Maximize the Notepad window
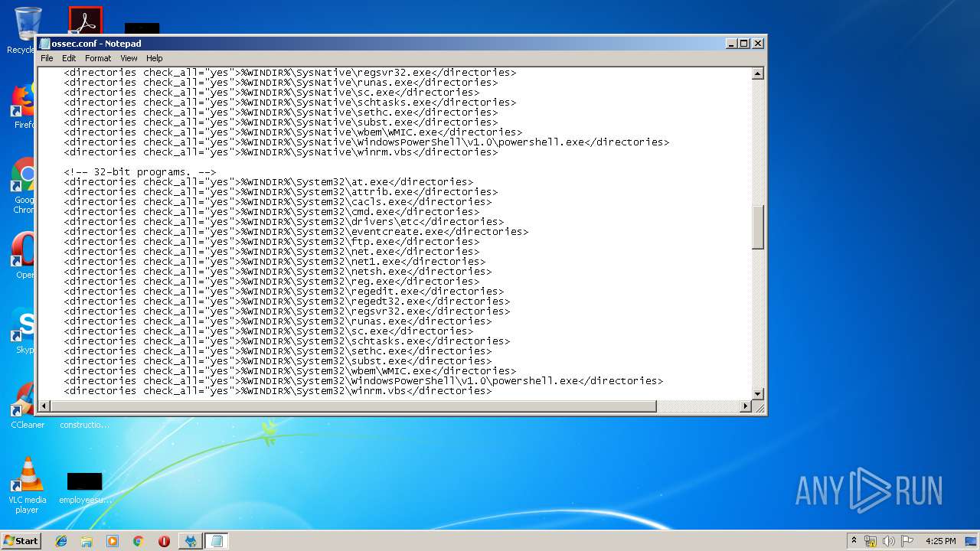The height and width of the screenshot is (551, 980). click(x=743, y=44)
